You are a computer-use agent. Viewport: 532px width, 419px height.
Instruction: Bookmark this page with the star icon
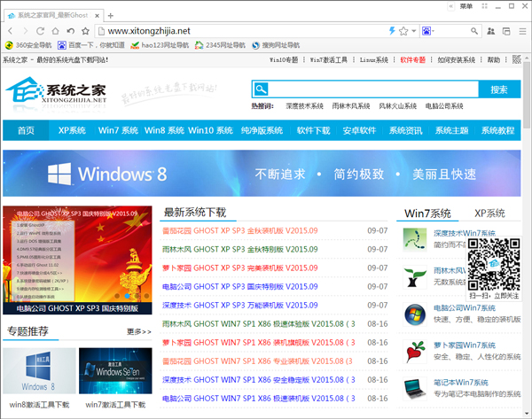403,30
